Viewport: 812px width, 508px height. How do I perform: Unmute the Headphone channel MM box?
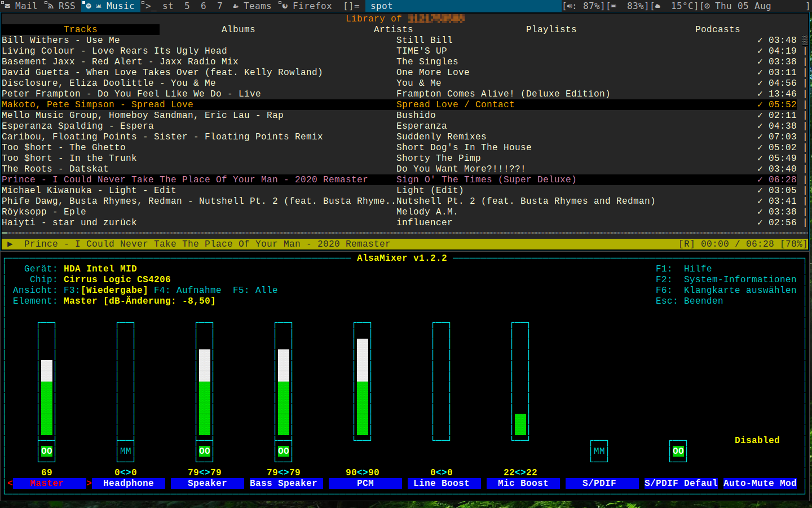tap(125, 451)
